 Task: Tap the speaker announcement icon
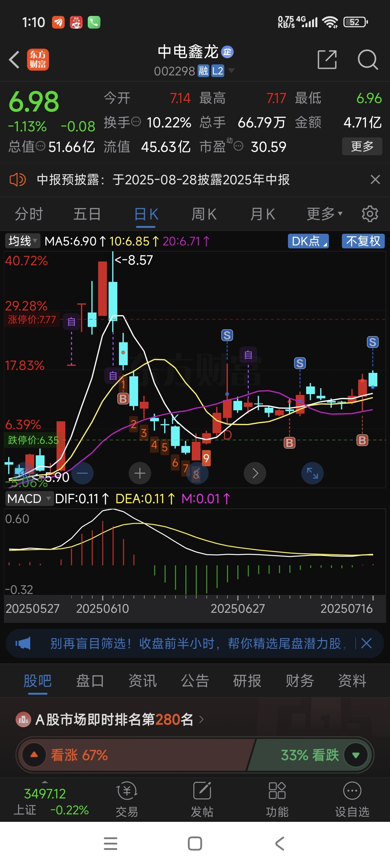click(18, 179)
